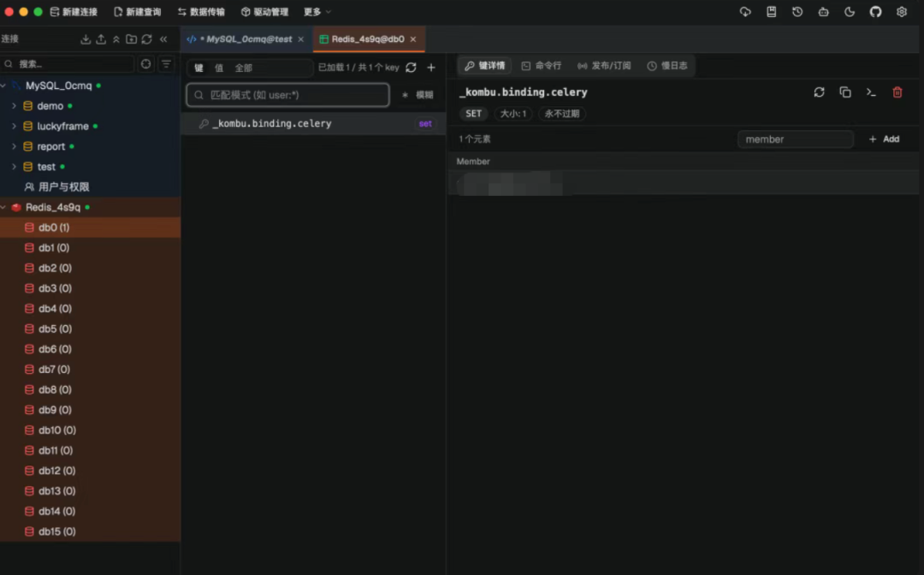Select the 值 search mode
Screen dimensions: 924x575
point(219,68)
